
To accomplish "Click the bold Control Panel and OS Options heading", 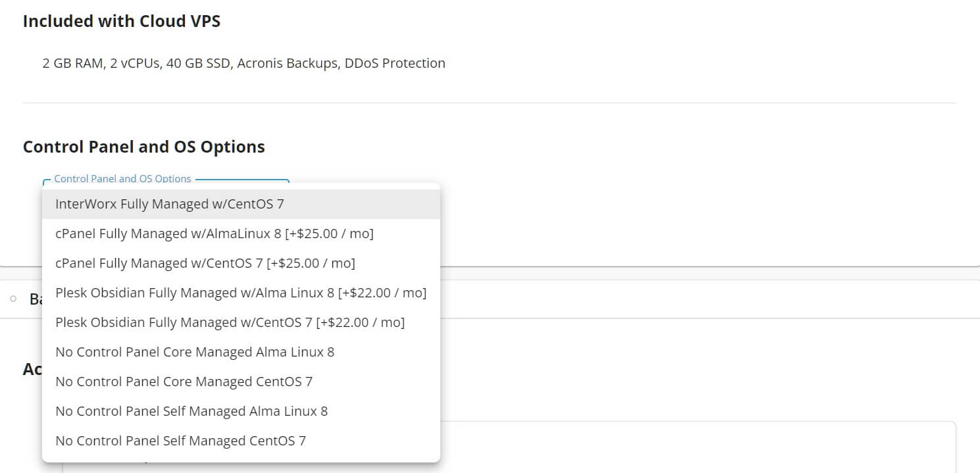I will [x=143, y=147].
